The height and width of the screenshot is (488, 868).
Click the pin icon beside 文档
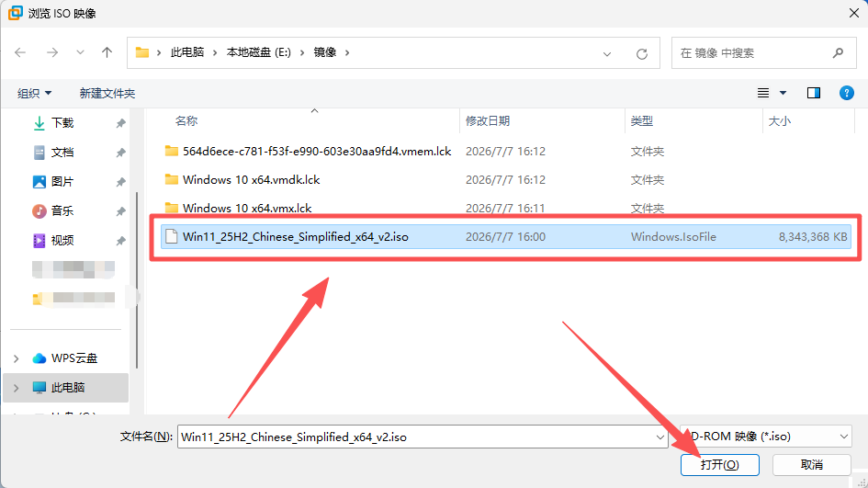(x=120, y=153)
